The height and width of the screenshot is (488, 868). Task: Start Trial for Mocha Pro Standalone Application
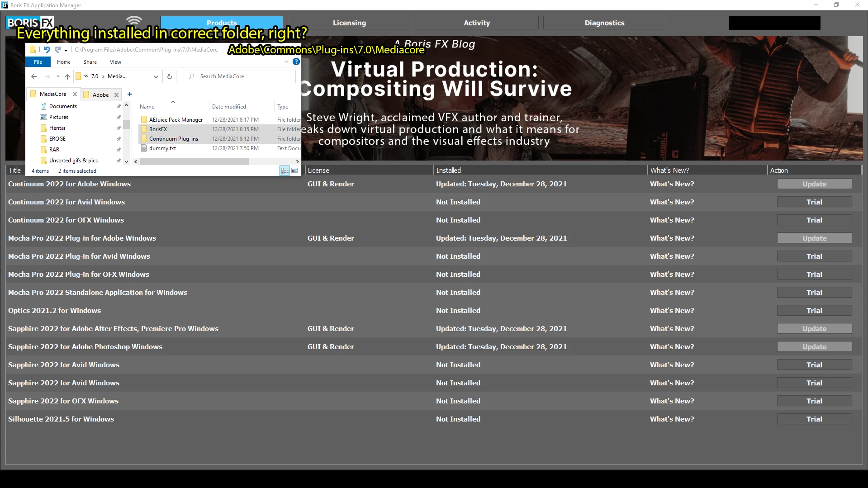click(814, 293)
